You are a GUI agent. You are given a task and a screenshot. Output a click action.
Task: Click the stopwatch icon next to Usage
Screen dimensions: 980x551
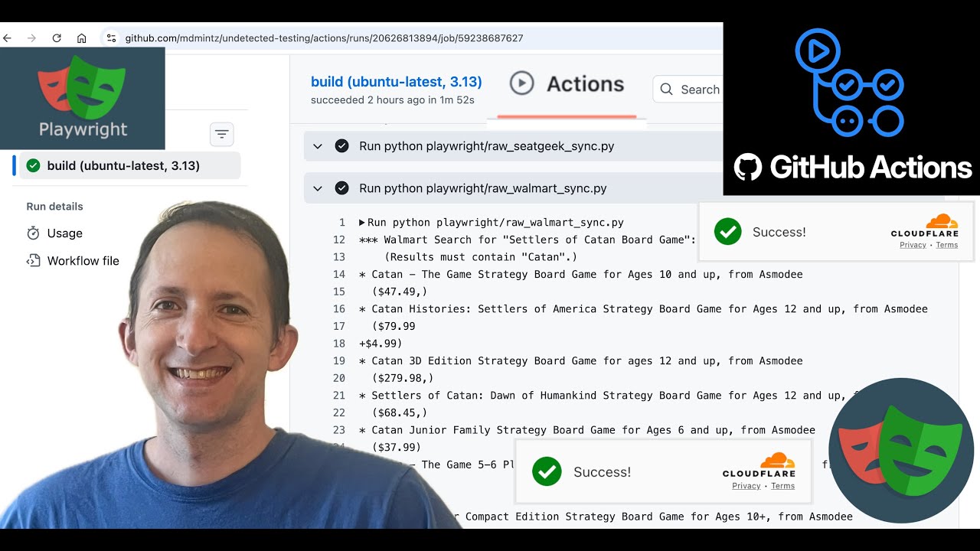click(33, 233)
